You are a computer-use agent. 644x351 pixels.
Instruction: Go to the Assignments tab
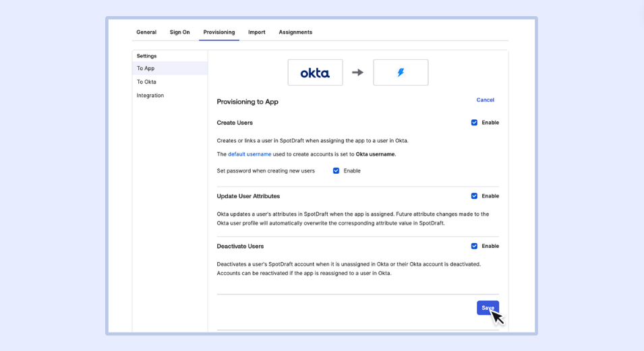(295, 32)
